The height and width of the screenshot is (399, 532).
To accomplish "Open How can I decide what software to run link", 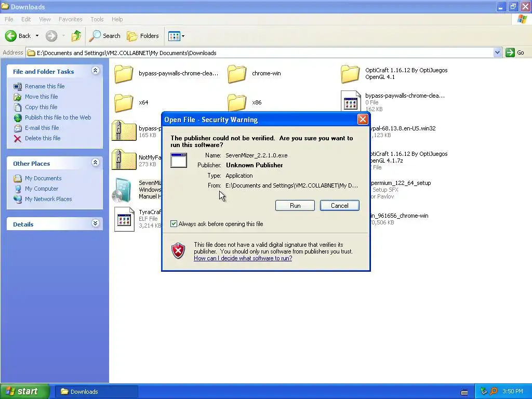I will 243,258.
